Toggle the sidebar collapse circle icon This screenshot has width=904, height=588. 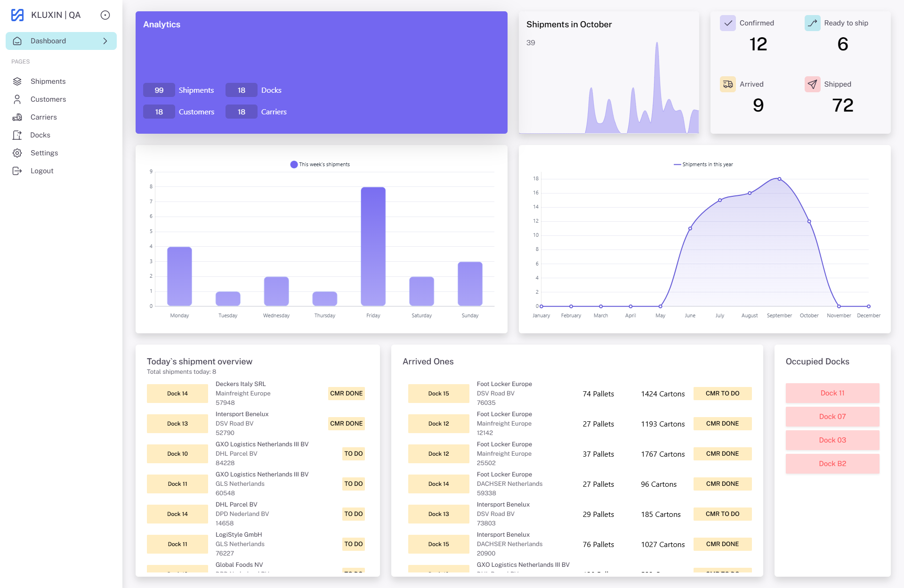(x=105, y=15)
